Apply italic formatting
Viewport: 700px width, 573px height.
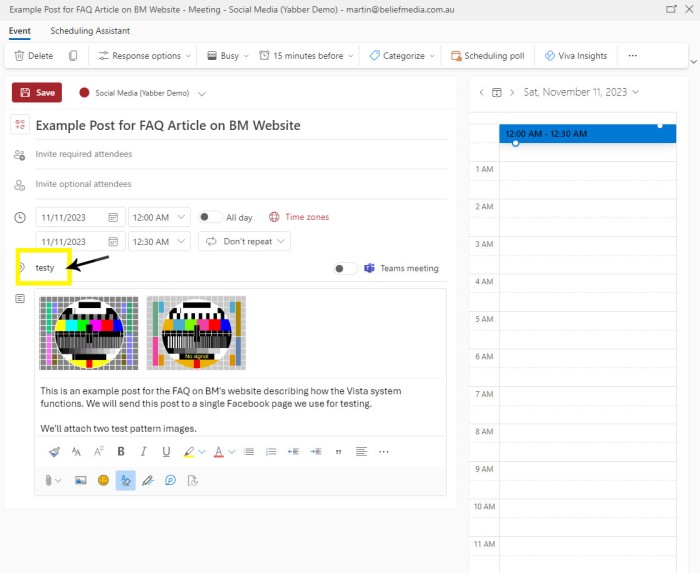(144, 452)
